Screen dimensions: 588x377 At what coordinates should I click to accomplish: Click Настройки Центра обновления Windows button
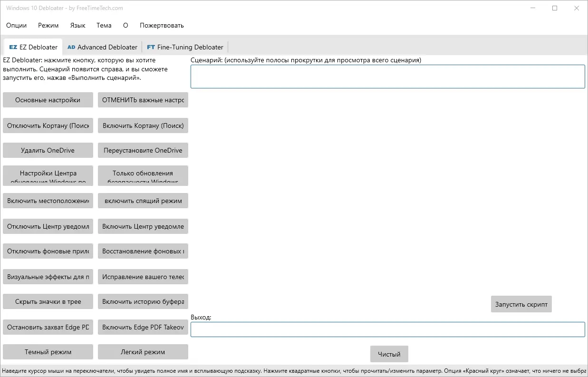[x=48, y=175]
